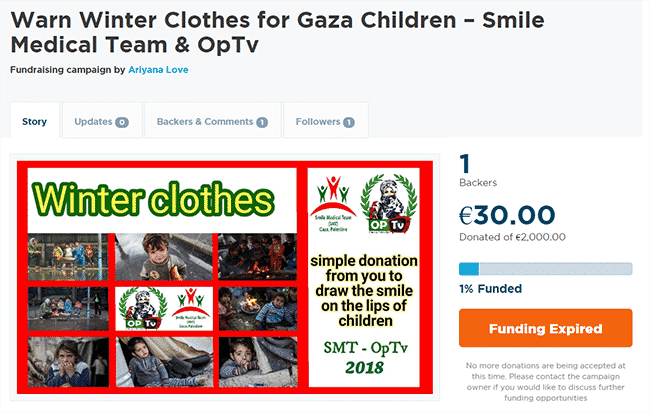Click the 1 Backers counter
The width and height of the screenshot is (650, 413).
478,170
